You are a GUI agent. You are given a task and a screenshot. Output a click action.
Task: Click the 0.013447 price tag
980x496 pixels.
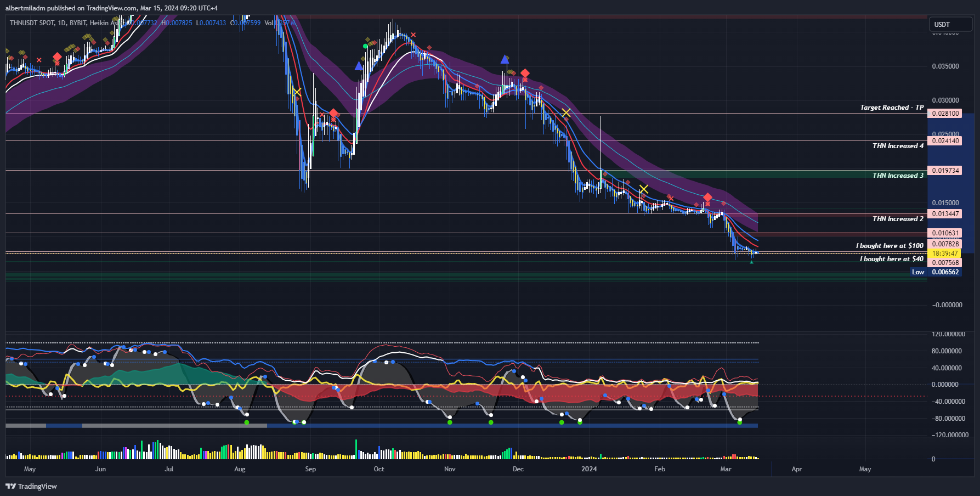click(x=944, y=214)
